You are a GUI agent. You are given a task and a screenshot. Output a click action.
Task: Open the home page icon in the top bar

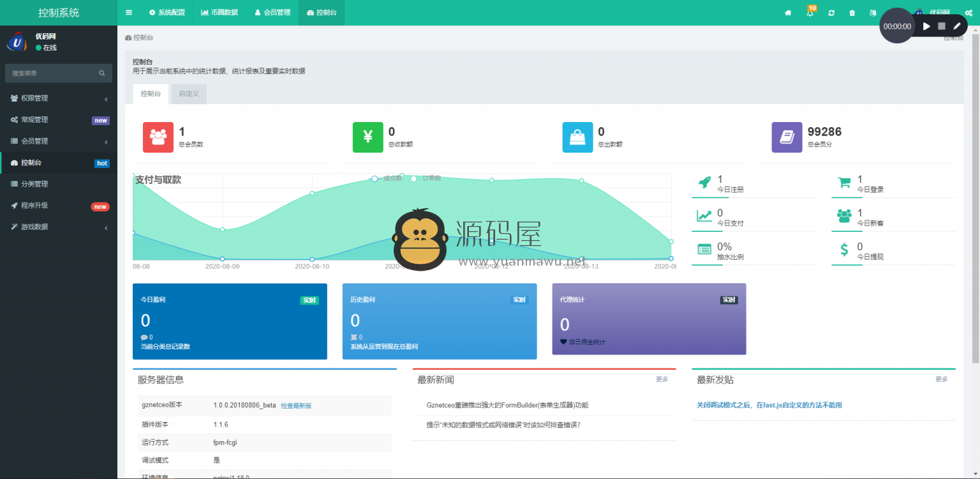[x=788, y=13]
